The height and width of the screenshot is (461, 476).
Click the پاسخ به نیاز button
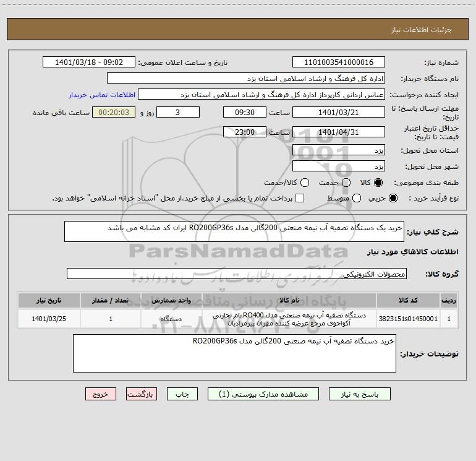click(359, 394)
